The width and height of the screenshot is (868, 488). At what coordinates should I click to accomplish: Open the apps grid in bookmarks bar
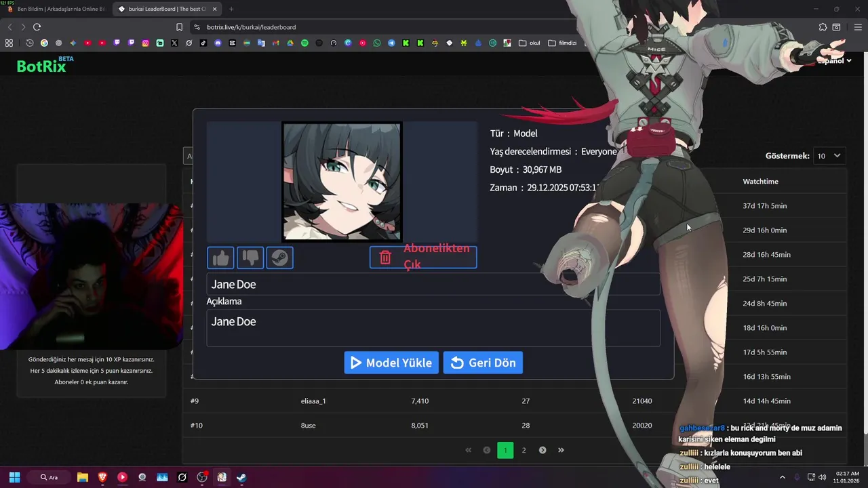tap(9, 43)
